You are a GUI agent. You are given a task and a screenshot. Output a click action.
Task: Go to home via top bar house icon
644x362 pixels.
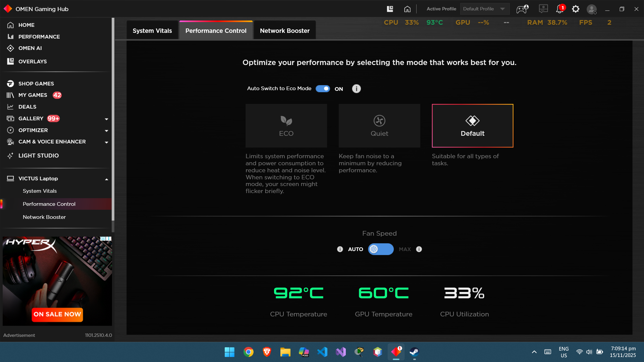(407, 9)
